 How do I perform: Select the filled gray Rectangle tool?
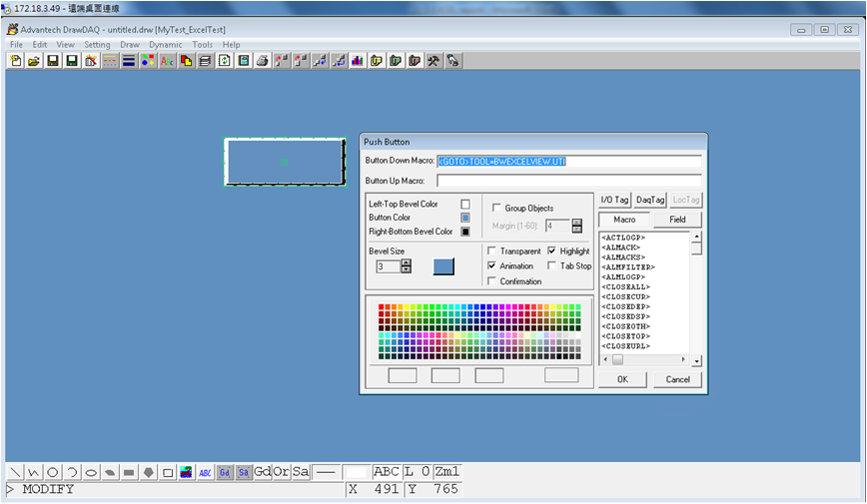coord(130,472)
